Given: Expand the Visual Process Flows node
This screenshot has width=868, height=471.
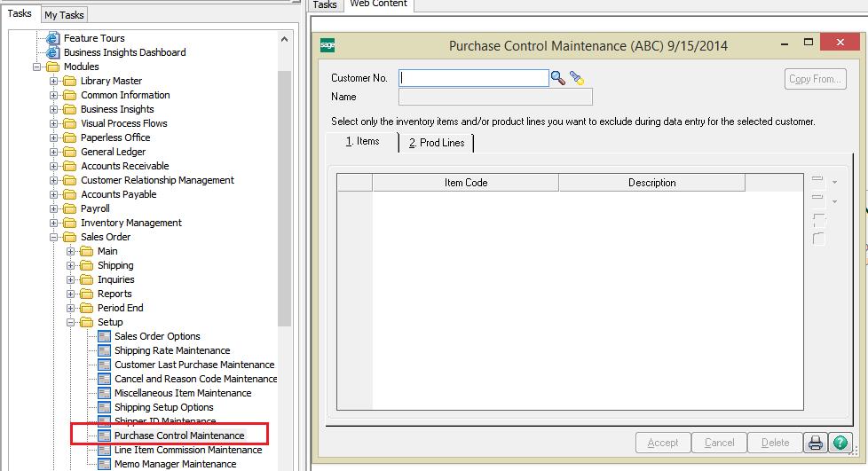Looking at the screenshot, I should [x=54, y=123].
